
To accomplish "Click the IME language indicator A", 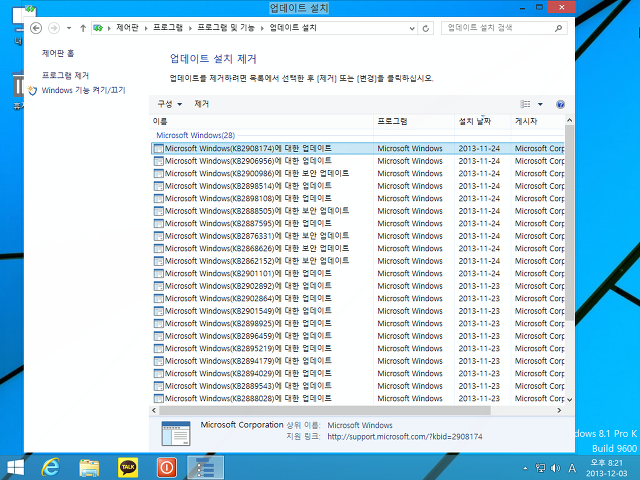I will point(572,468).
